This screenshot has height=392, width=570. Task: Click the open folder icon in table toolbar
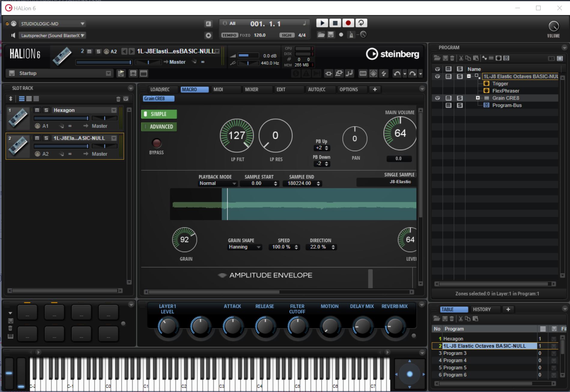pos(437,319)
